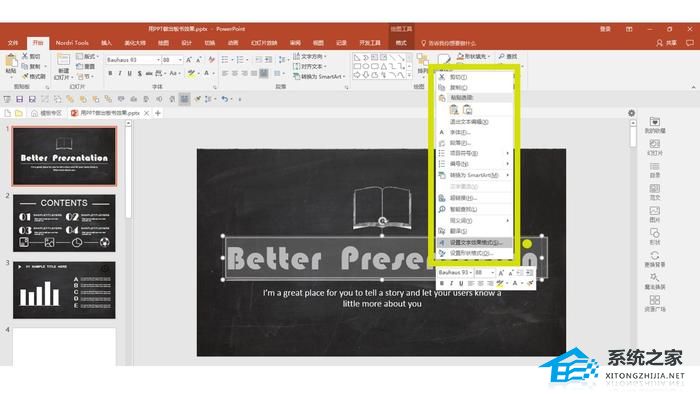
Task: Click the Increase Font Size icon in the ribbon
Action: (189, 59)
